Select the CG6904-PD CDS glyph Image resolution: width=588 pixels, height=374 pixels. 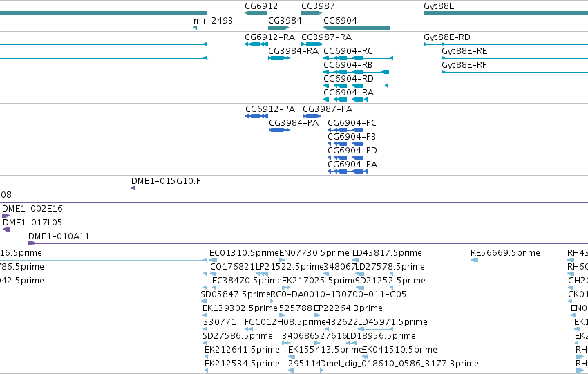345,158
